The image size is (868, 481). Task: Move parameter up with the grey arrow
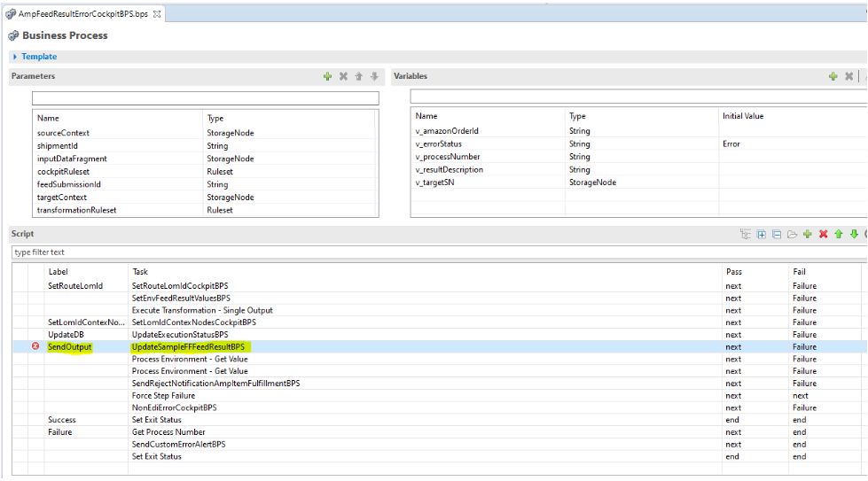[x=359, y=76]
